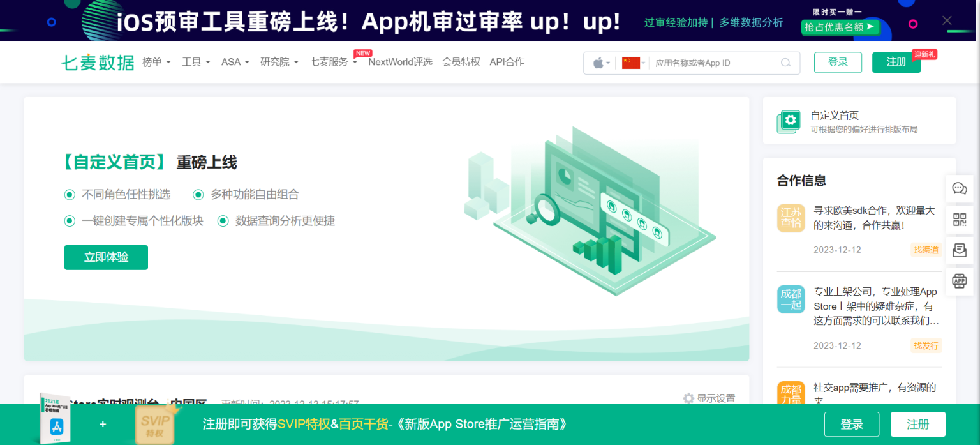The image size is (980, 445).
Task: Click the 立即体验 button
Action: 106,257
